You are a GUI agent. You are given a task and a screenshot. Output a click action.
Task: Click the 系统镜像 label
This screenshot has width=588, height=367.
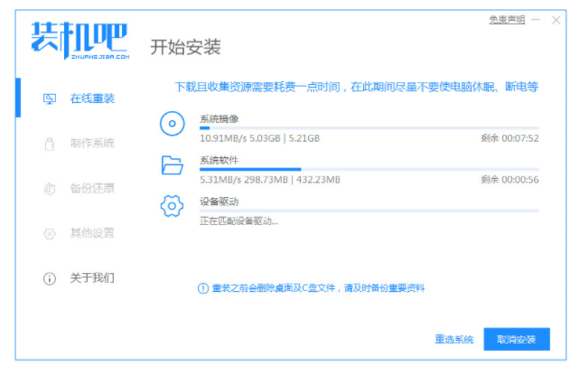coord(219,119)
